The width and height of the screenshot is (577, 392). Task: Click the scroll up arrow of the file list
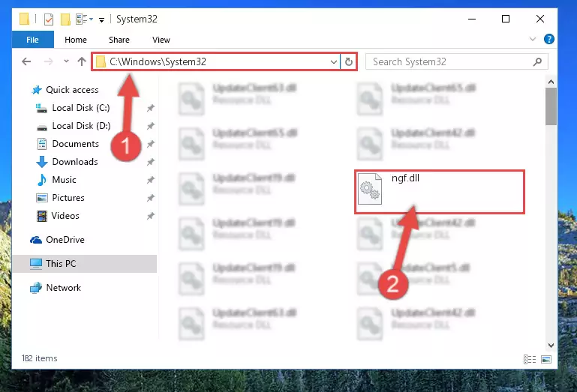click(x=551, y=82)
